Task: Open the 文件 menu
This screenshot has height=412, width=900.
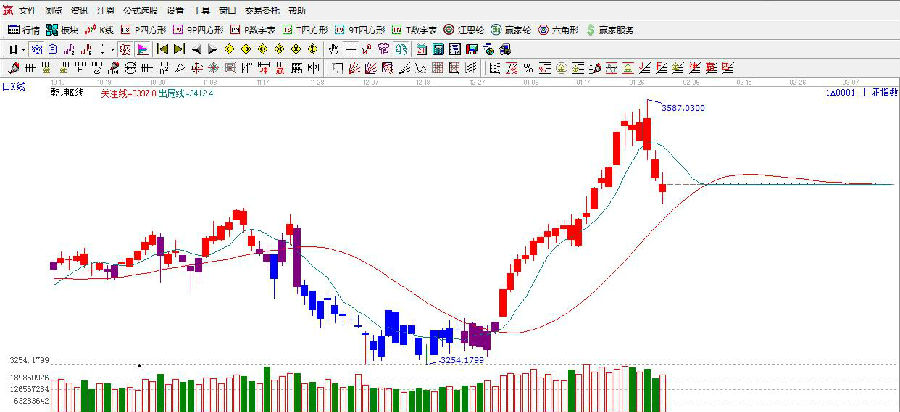Action: click(x=27, y=10)
